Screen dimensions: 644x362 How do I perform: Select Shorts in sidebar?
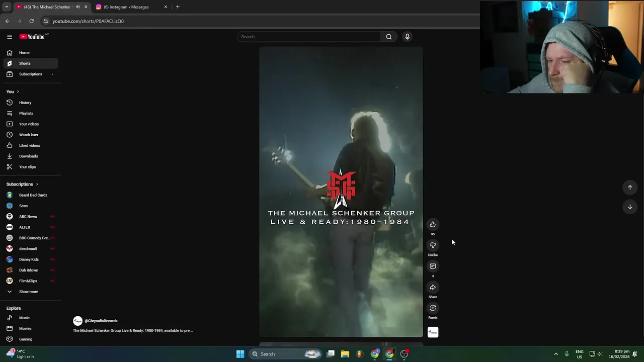[31, 63]
